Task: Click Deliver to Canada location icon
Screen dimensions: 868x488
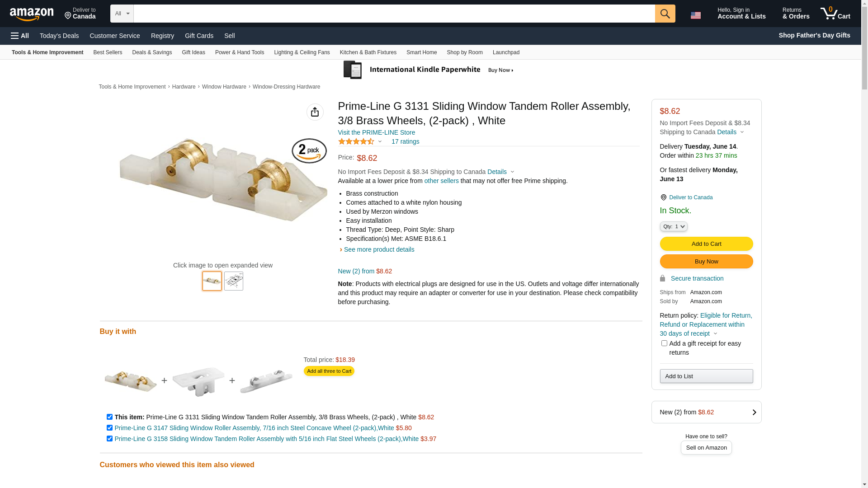Action: [x=663, y=197]
